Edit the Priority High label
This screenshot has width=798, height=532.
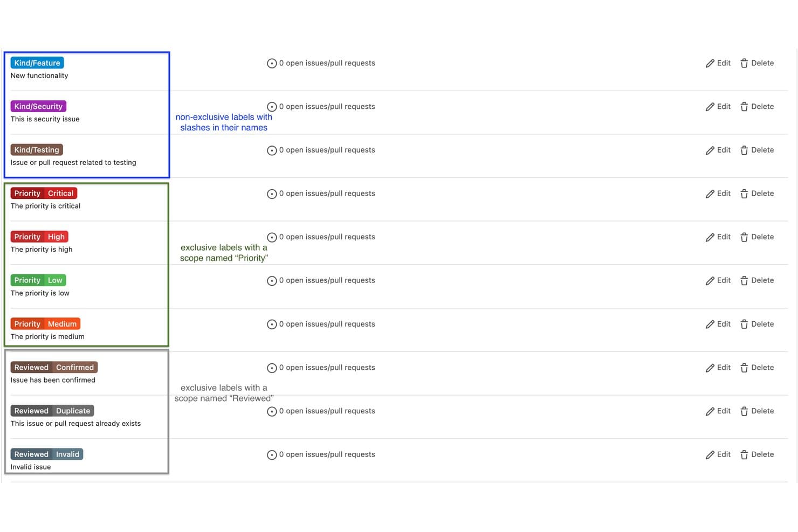pos(718,237)
